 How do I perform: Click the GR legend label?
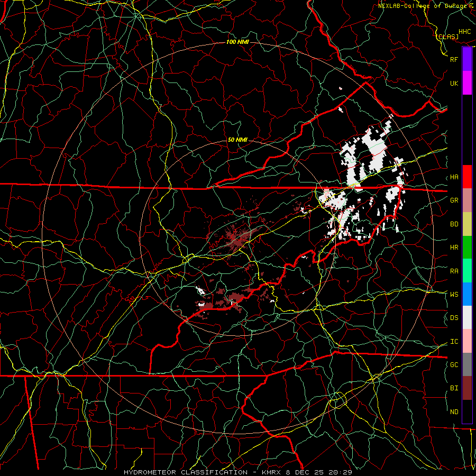point(454,200)
